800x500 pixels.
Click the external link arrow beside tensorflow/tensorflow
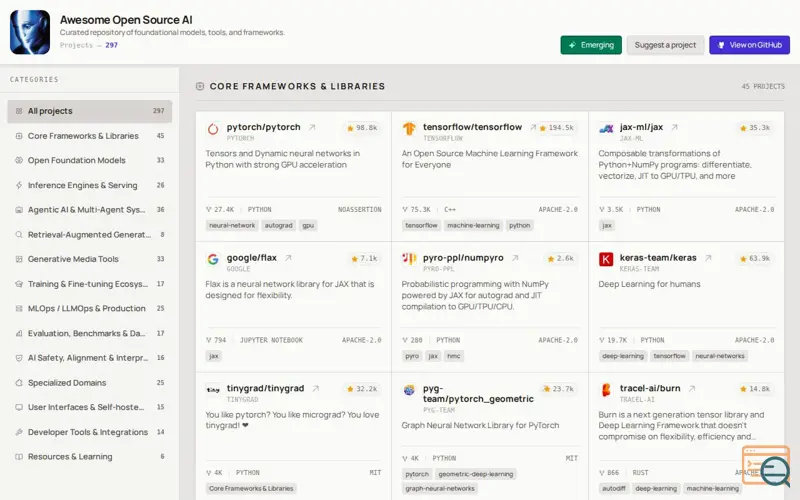pyautogui.click(x=533, y=128)
